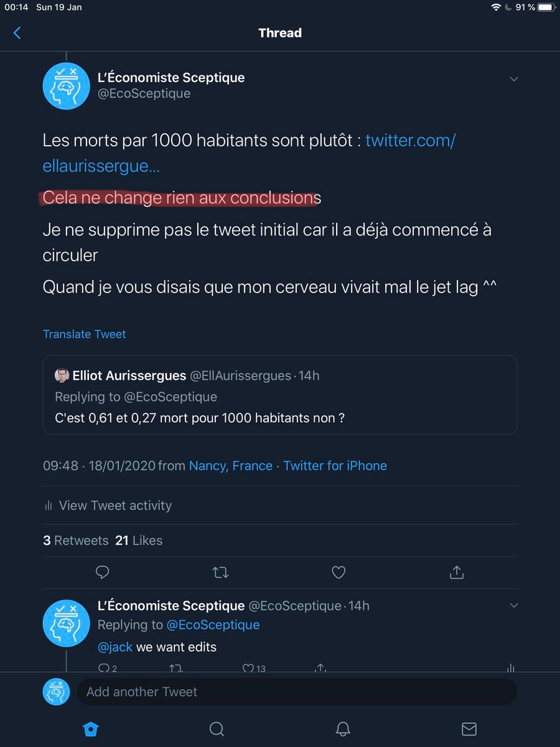
Task: Expand the main tweet options chevron
Action: [x=514, y=79]
